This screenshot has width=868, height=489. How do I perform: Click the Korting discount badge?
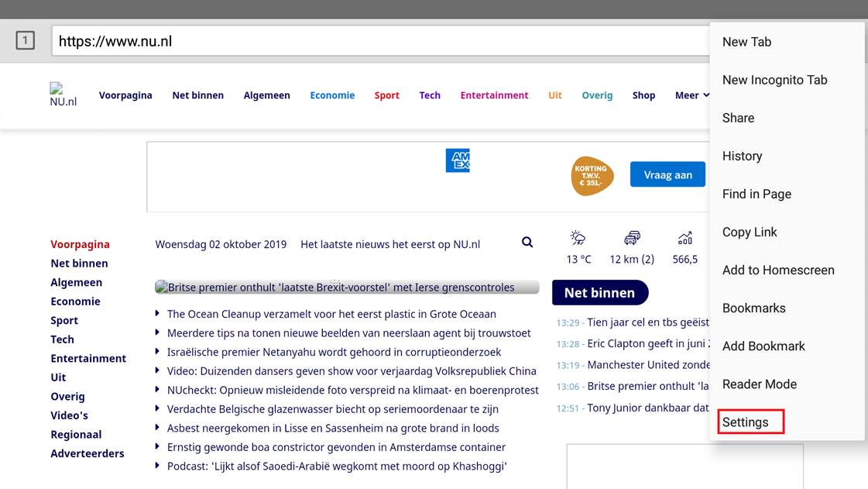pos(592,176)
